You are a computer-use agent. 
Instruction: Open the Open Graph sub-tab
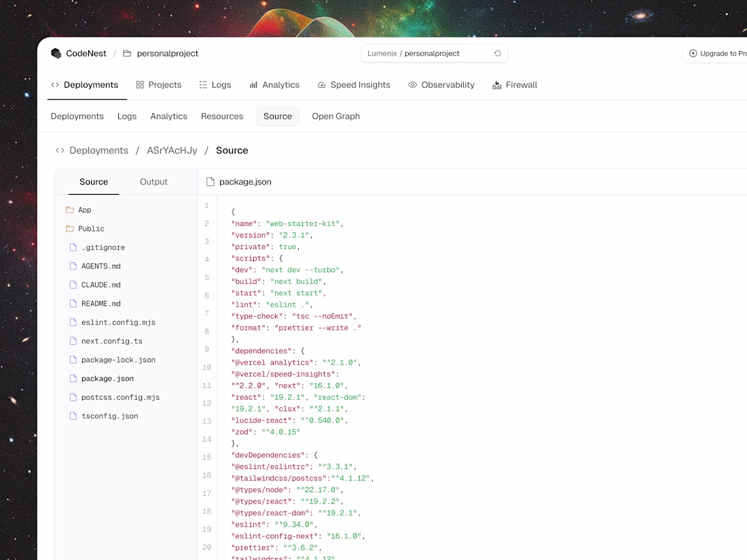336,116
